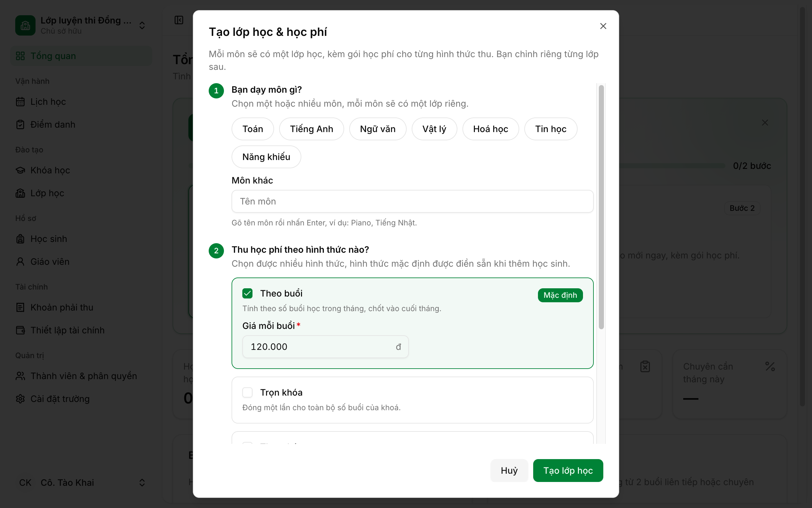Toggle the Tin học subject chip

(551, 129)
